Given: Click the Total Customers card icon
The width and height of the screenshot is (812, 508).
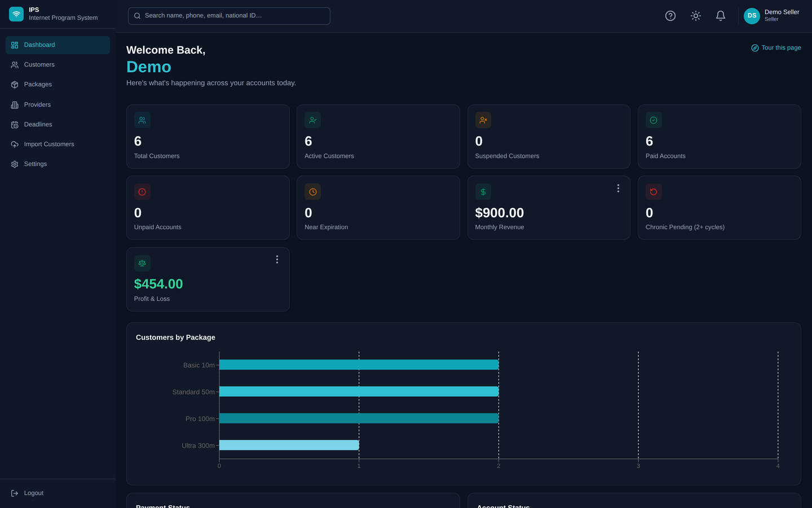Looking at the screenshot, I should click(x=142, y=120).
